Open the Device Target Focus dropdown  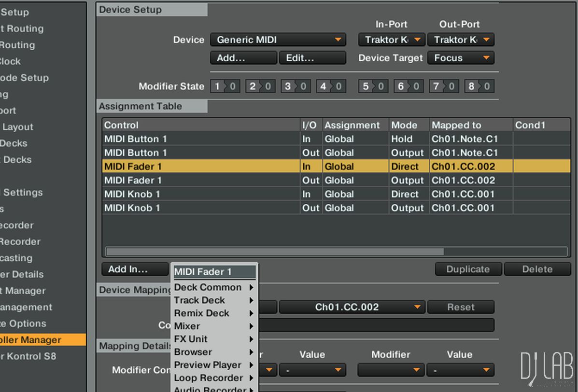click(x=461, y=58)
